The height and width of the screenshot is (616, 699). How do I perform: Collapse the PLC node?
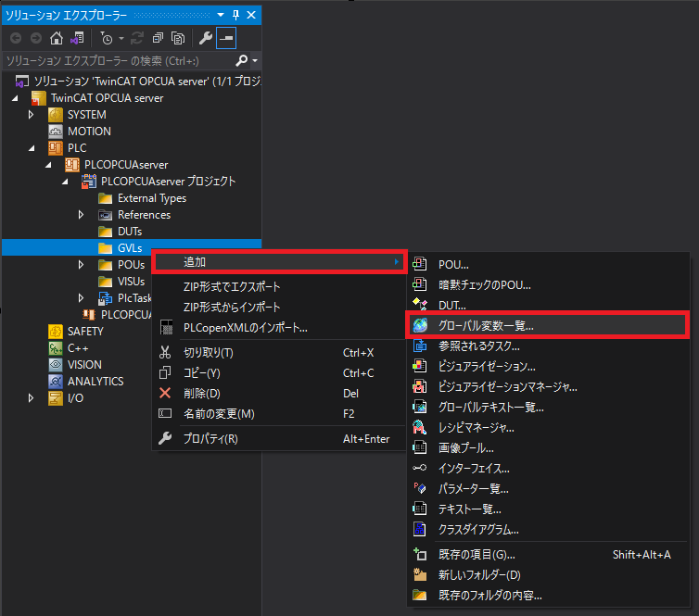click(x=32, y=148)
